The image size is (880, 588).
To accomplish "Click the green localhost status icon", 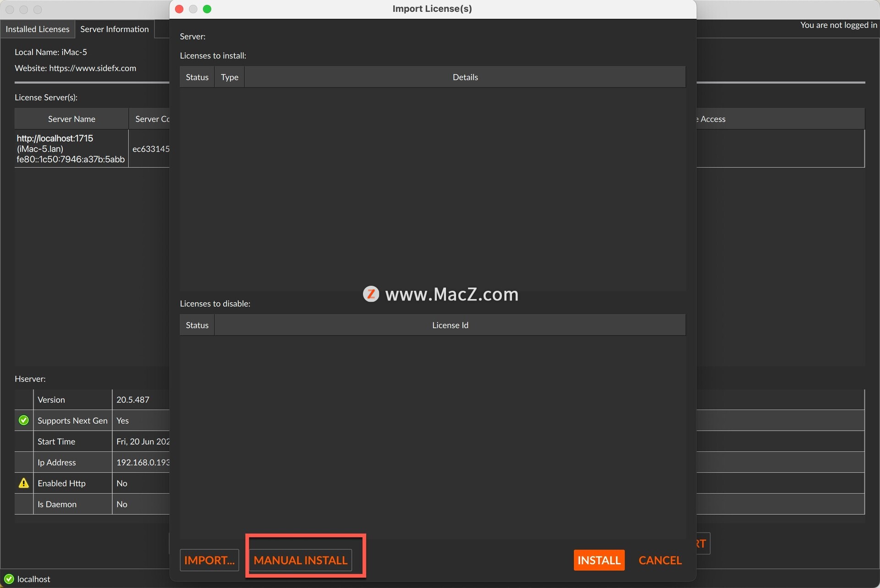I will tap(9, 579).
